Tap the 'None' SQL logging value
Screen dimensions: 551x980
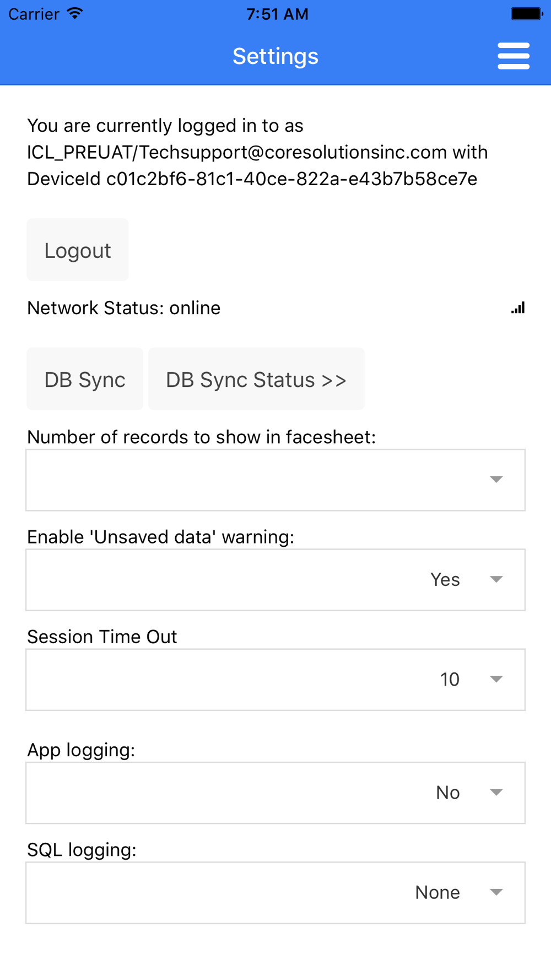(x=437, y=892)
